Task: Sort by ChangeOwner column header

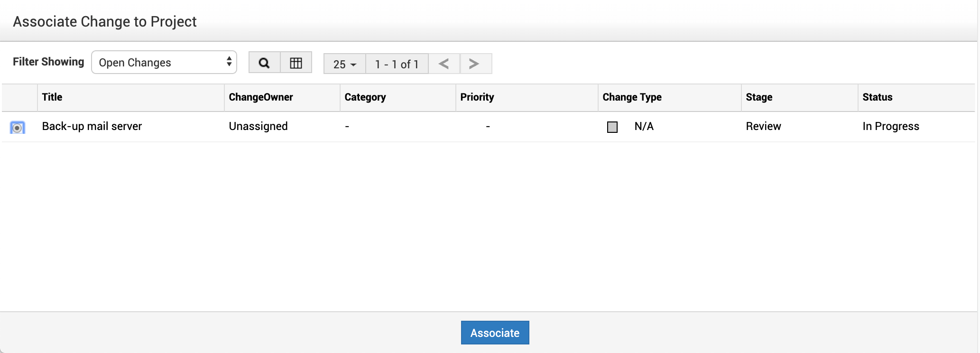Action: tap(261, 97)
